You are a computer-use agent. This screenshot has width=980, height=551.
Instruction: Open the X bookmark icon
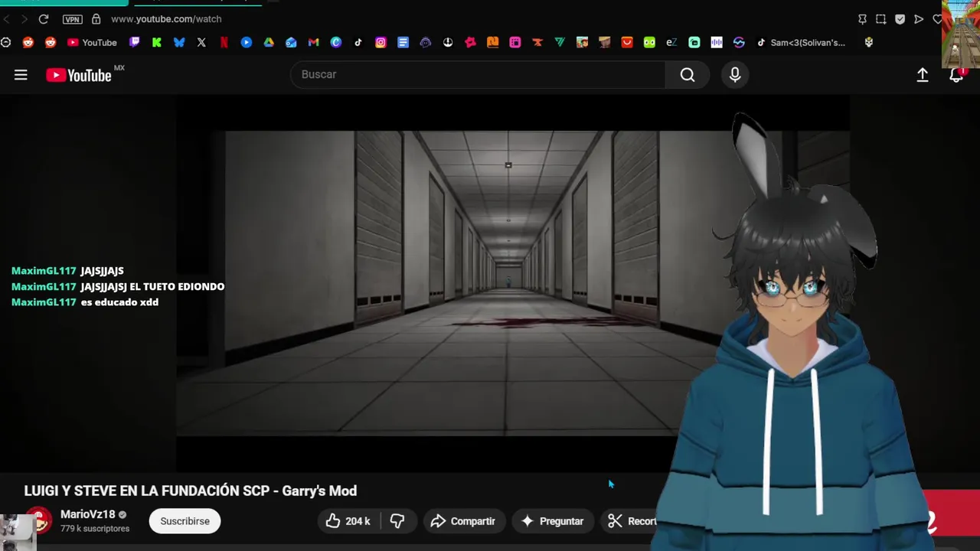click(x=201, y=43)
